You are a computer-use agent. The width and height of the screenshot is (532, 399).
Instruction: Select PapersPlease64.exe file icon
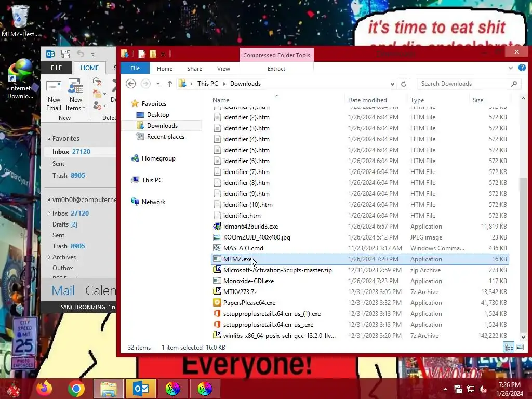coord(217,302)
